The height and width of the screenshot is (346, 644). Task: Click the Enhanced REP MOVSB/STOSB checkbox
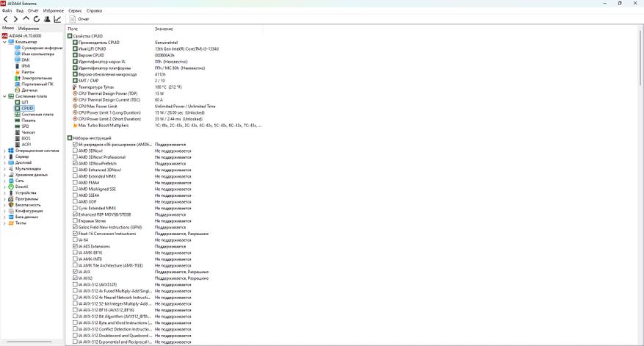coord(75,215)
